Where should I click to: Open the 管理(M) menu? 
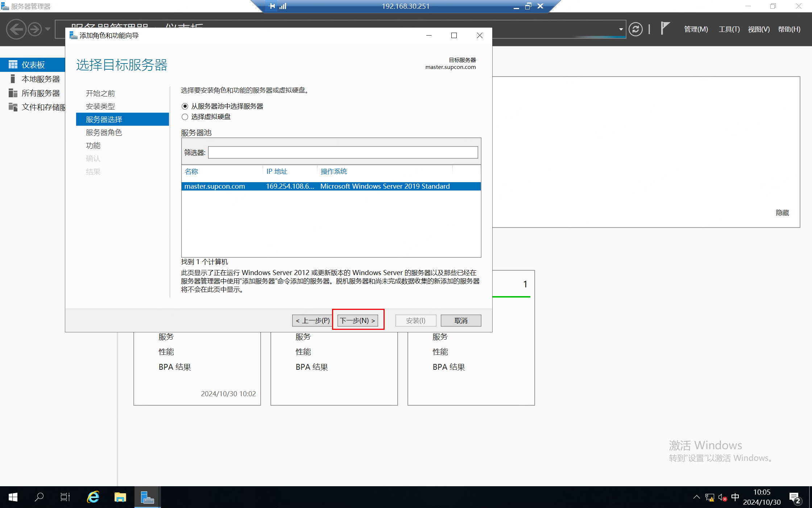tap(696, 29)
